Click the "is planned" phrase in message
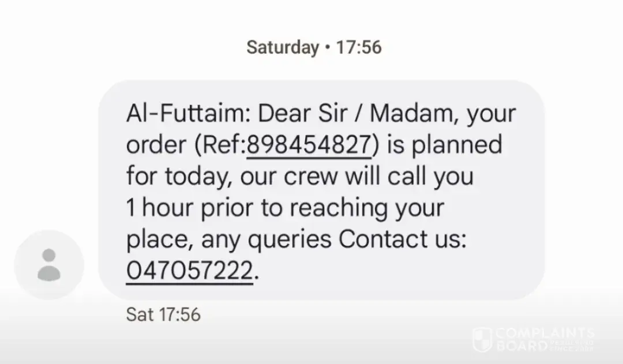Viewport: 623px width, 364px height. point(444,144)
